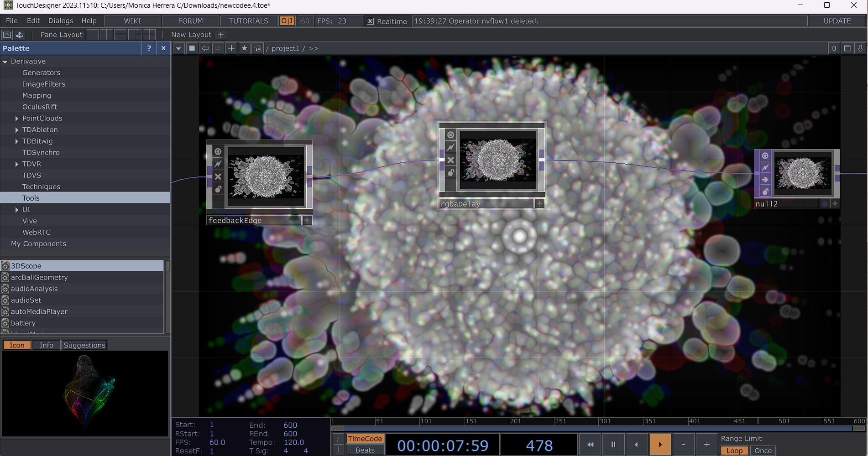Collapse the Derivative folder
This screenshot has width=868, height=456.
[5, 62]
